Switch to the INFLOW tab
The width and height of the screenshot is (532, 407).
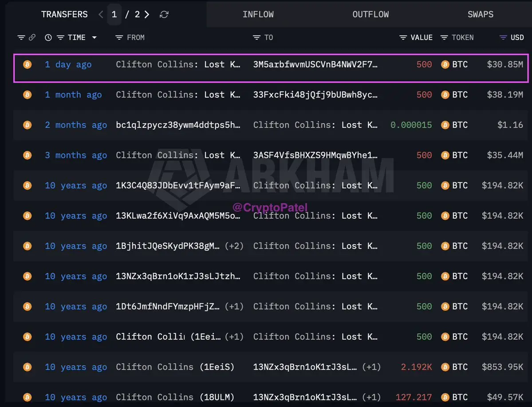[258, 14]
